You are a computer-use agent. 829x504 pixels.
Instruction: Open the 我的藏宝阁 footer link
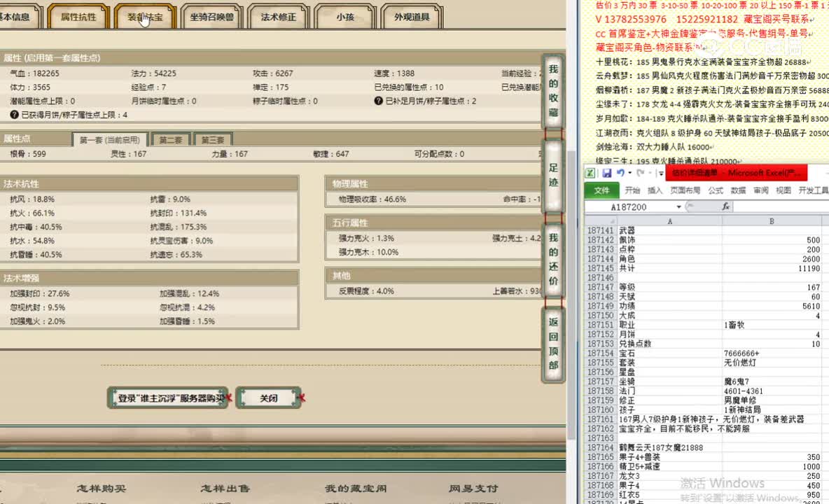point(355,488)
